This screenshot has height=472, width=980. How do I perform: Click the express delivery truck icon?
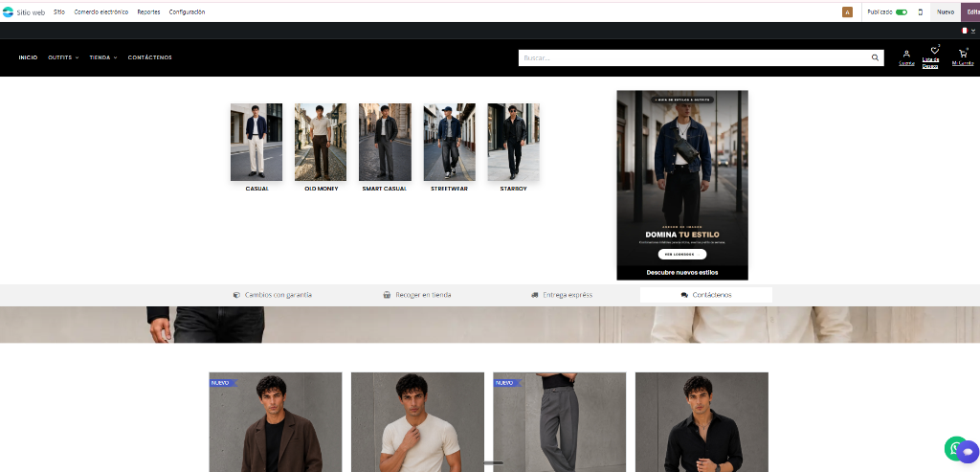[534, 295]
